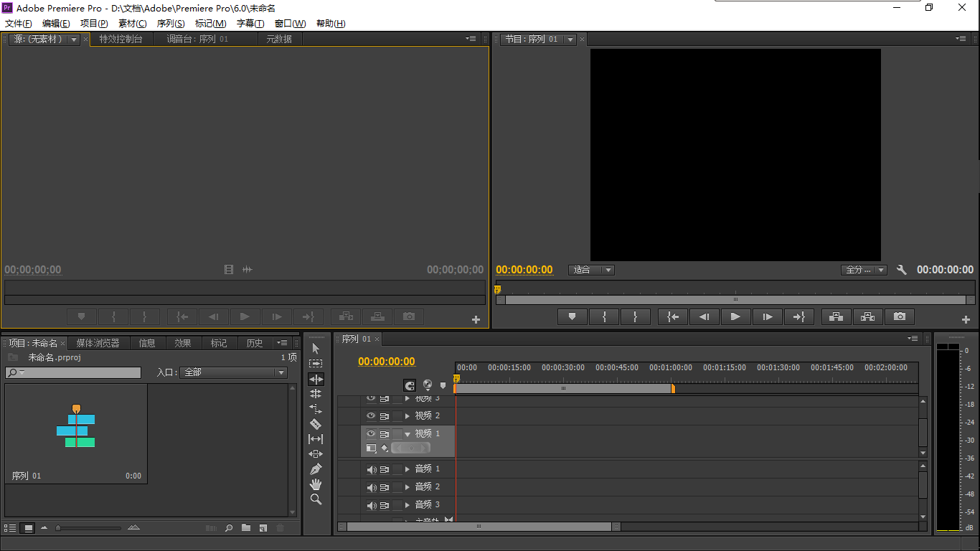This screenshot has height=551, width=980.
Task: Click the Export Frame camera icon in program monitor
Action: pyautogui.click(x=900, y=316)
